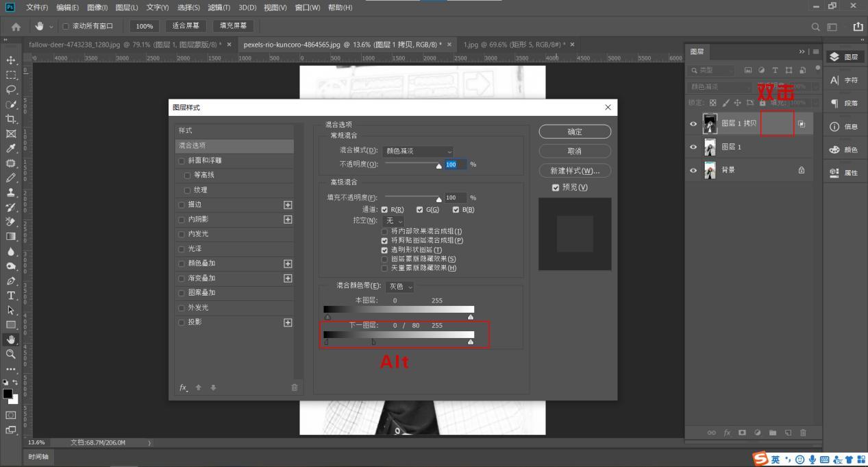The height and width of the screenshot is (467, 868).
Task: Open the 挖空 dropdown
Action: click(x=393, y=221)
